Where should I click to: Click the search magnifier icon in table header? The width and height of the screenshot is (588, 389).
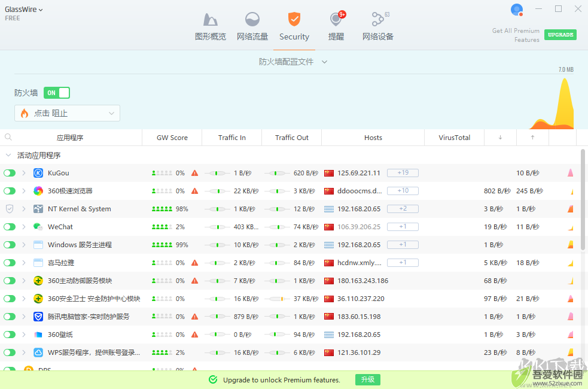click(x=8, y=137)
